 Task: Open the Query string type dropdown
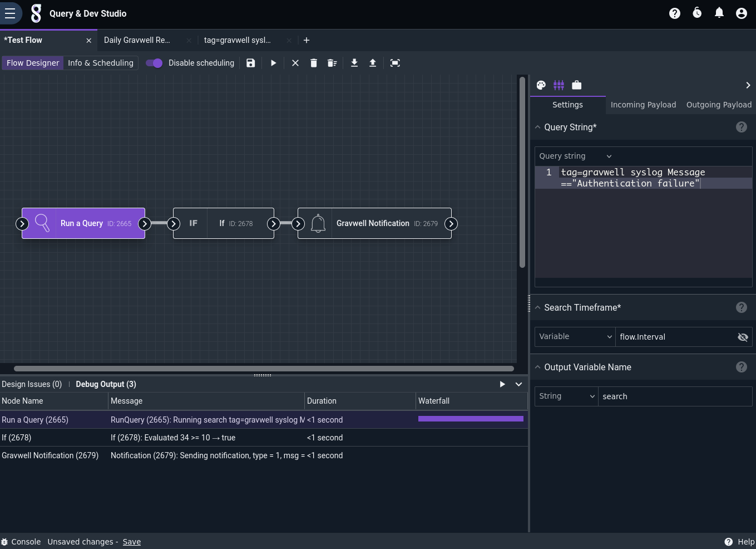575,156
